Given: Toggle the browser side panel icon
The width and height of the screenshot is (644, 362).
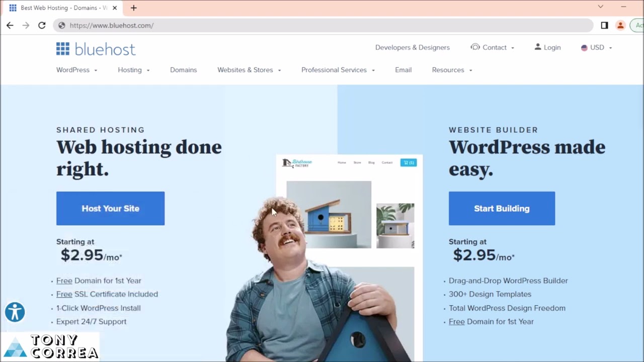Looking at the screenshot, I should click(604, 25).
